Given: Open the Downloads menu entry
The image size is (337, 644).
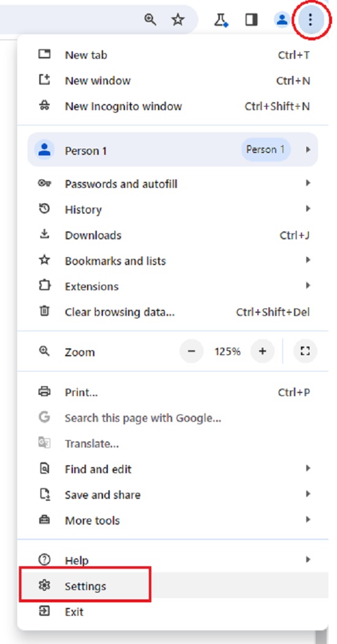Looking at the screenshot, I should (x=173, y=235).
